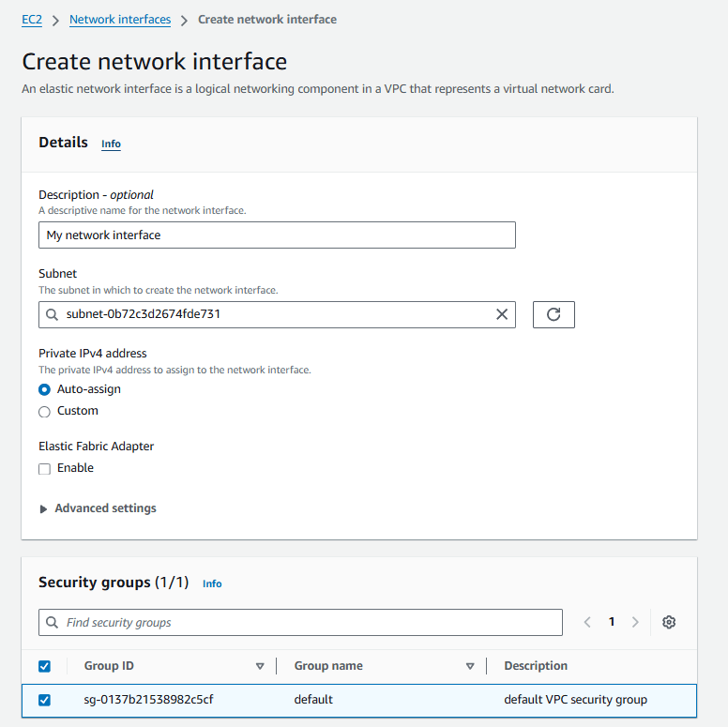Click search icon in Subnet field
Screen dimensions: 728x727
pos(53,314)
